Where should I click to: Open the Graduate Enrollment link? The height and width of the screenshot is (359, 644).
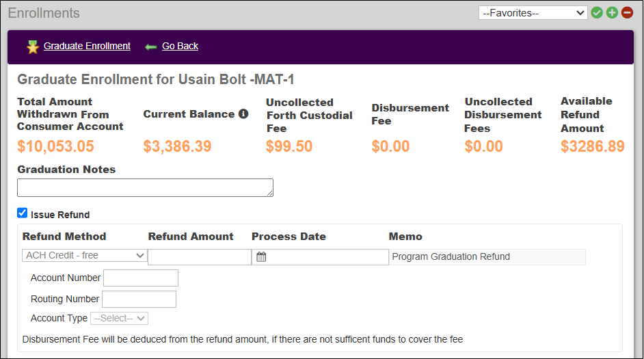[x=87, y=46]
